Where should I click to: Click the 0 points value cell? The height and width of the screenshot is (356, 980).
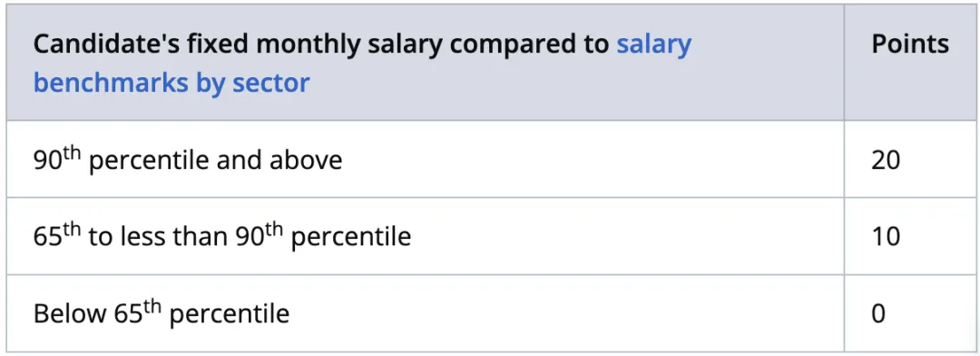[x=878, y=312]
